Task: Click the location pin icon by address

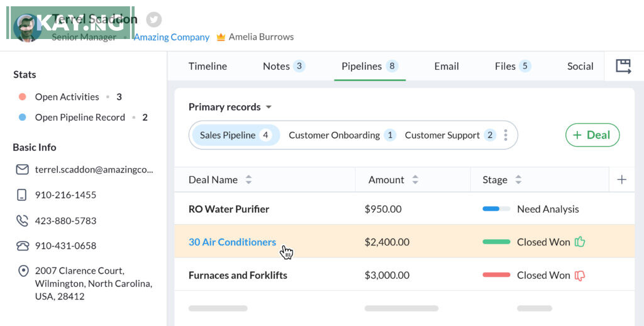Action: (x=23, y=271)
